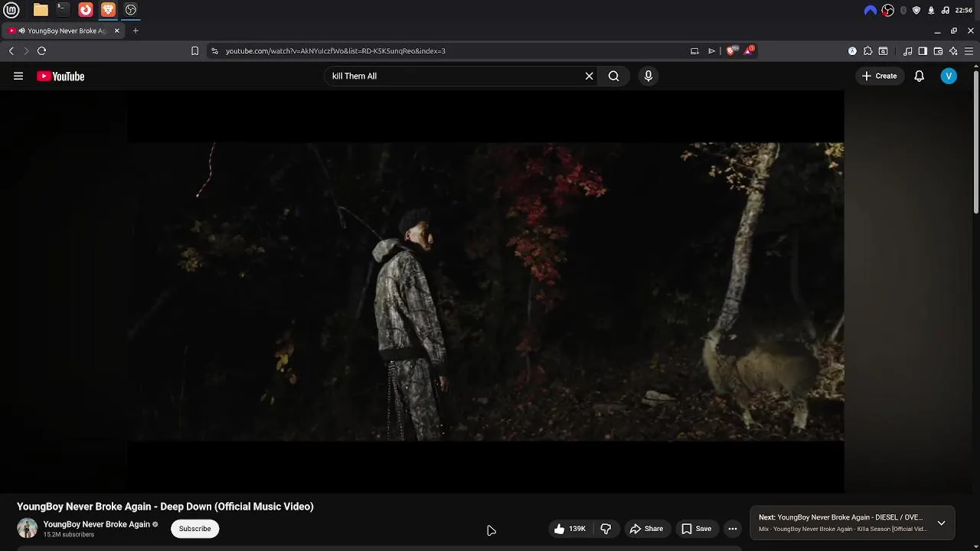Viewport: 980px width, 551px height.
Task: Run the search with the magnifier button
Action: [x=614, y=76]
